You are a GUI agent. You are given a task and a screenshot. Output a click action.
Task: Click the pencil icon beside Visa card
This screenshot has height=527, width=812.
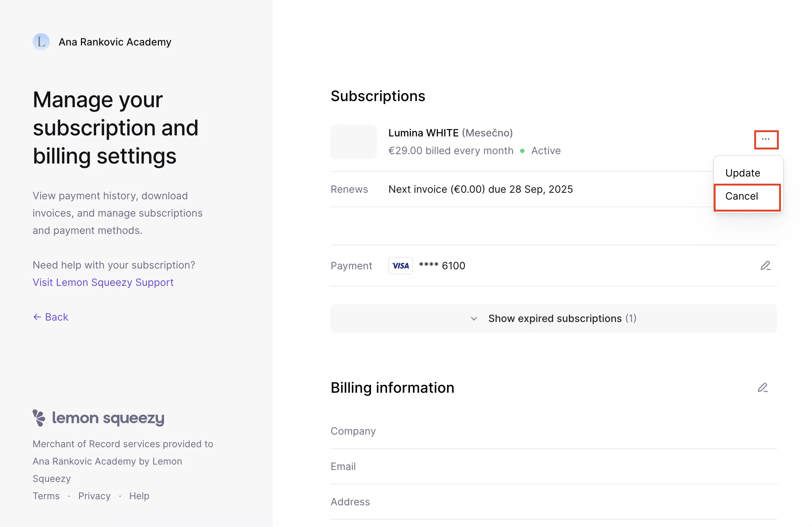click(765, 266)
